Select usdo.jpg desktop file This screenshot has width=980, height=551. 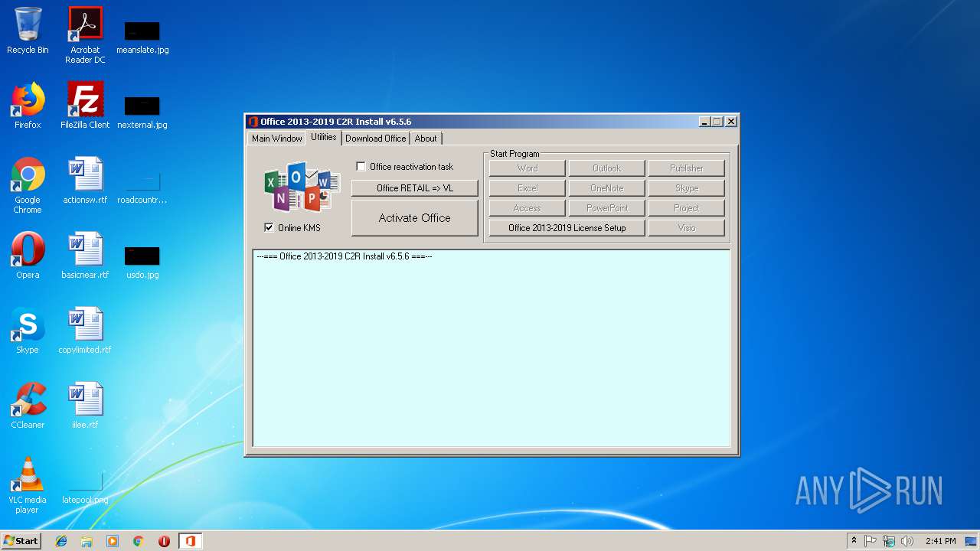[142, 262]
